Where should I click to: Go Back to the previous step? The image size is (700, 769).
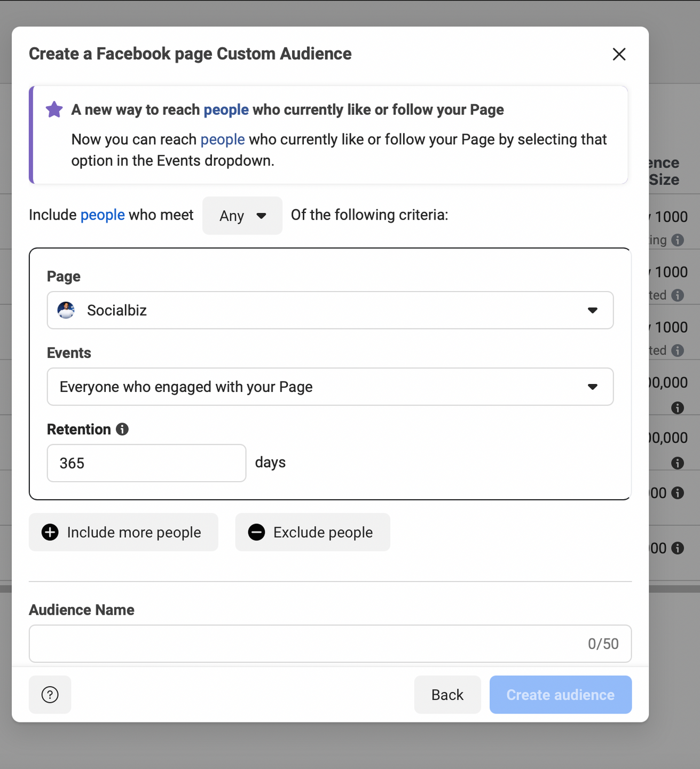tap(447, 695)
